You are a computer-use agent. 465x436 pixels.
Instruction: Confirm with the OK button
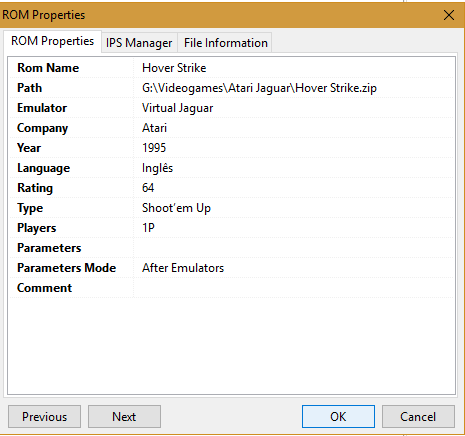(x=338, y=416)
